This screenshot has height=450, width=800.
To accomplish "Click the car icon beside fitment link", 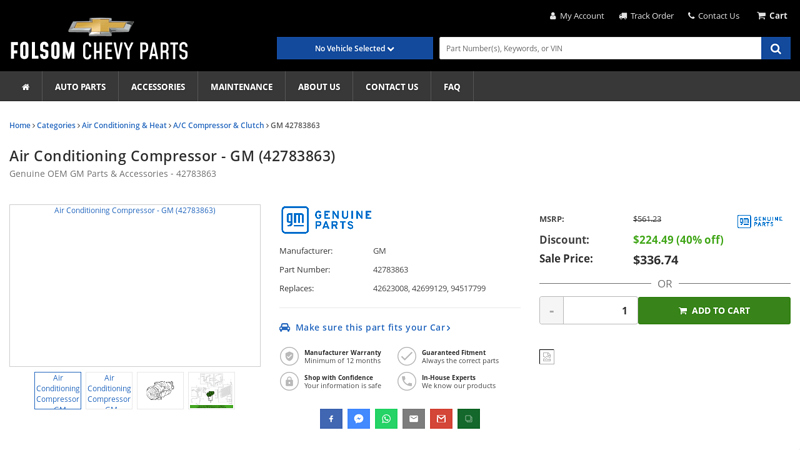I will tap(285, 328).
